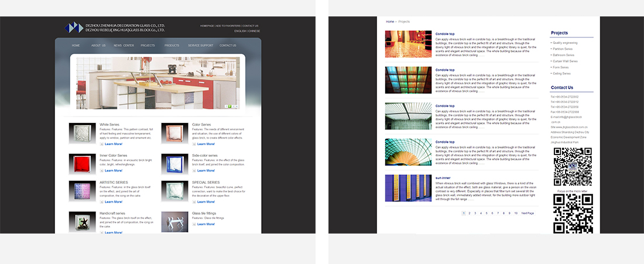The width and height of the screenshot is (644, 264).
Task: Select banner slide indicator 2
Action: click(229, 107)
